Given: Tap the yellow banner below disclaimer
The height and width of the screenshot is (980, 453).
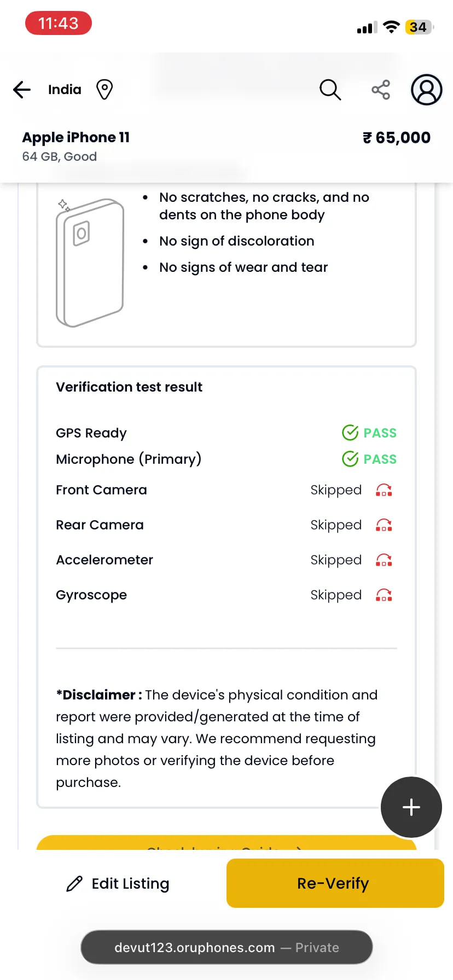Looking at the screenshot, I should [226, 843].
